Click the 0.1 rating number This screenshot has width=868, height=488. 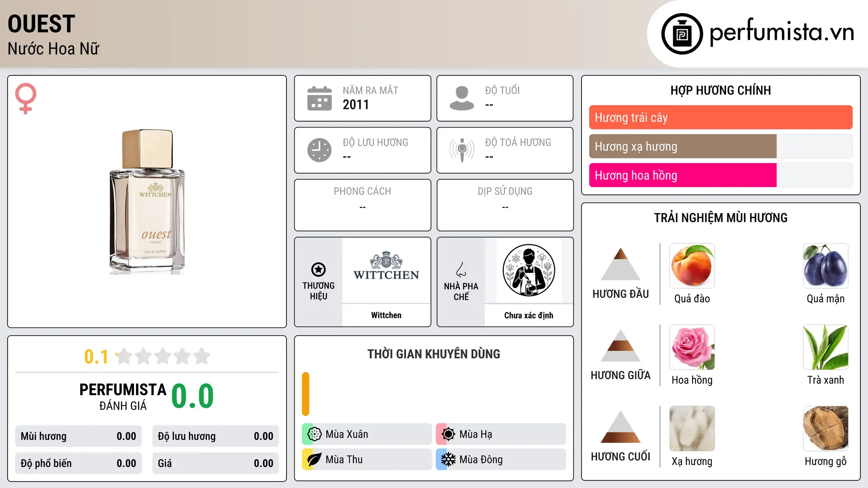pyautogui.click(x=96, y=357)
